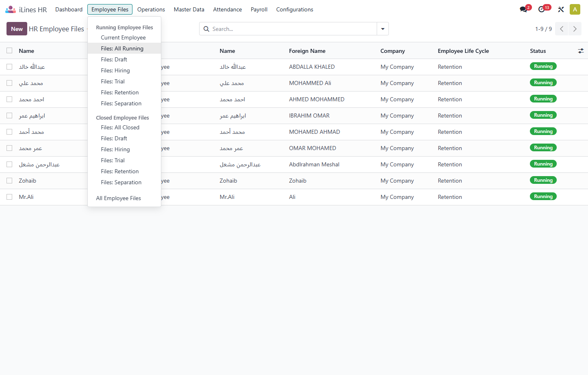
Task: Click the search magnifier icon
Action: pos(206,29)
